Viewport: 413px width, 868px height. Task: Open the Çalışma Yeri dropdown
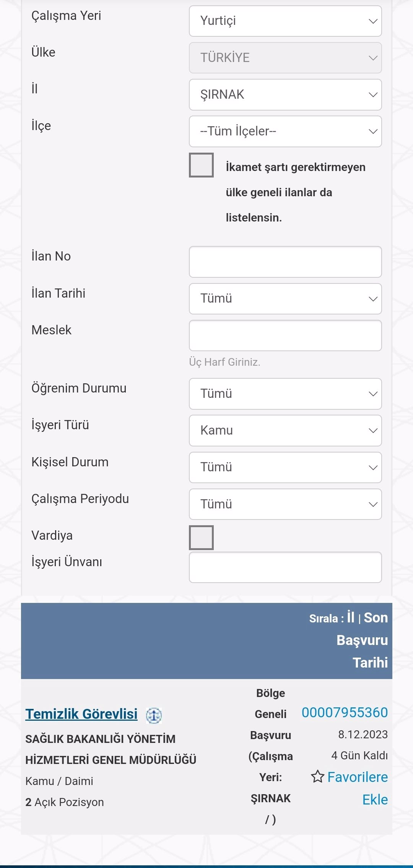(x=285, y=21)
